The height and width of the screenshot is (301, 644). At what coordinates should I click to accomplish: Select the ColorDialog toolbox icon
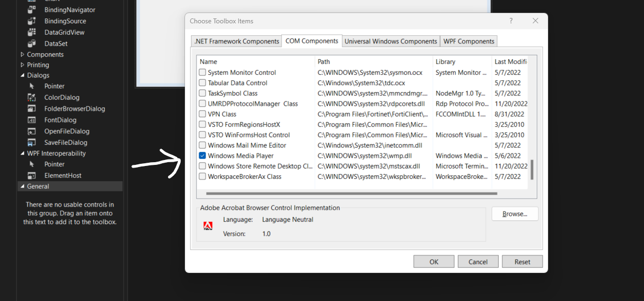pos(31,97)
